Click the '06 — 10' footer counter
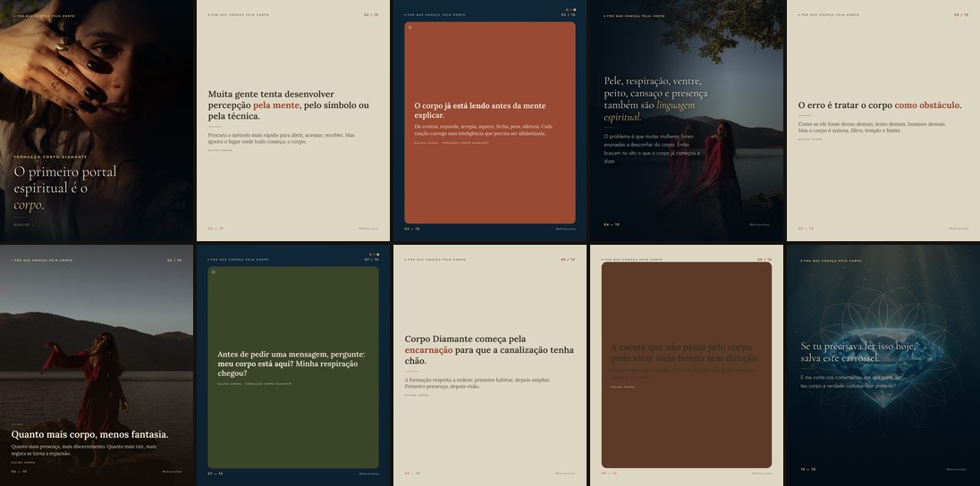This screenshot has width=980, height=486. tap(19, 472)
